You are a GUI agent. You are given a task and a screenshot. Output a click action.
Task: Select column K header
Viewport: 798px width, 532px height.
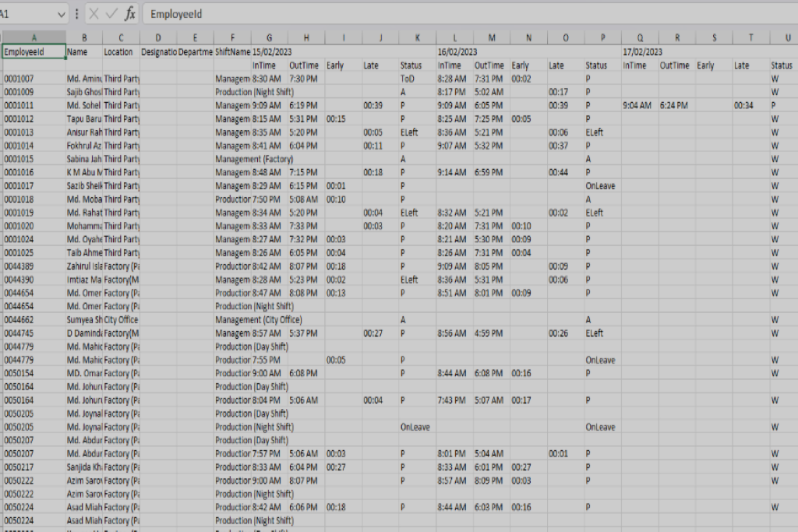418,37
